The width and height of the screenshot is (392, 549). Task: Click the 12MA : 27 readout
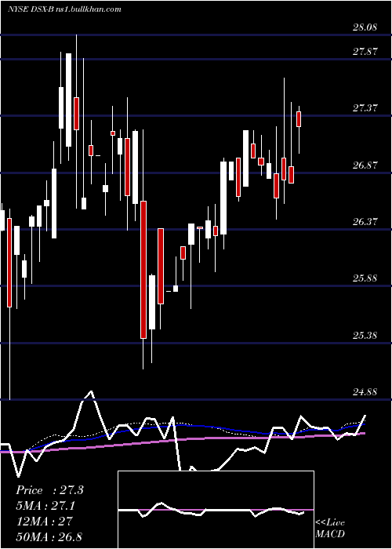(44, 521)
